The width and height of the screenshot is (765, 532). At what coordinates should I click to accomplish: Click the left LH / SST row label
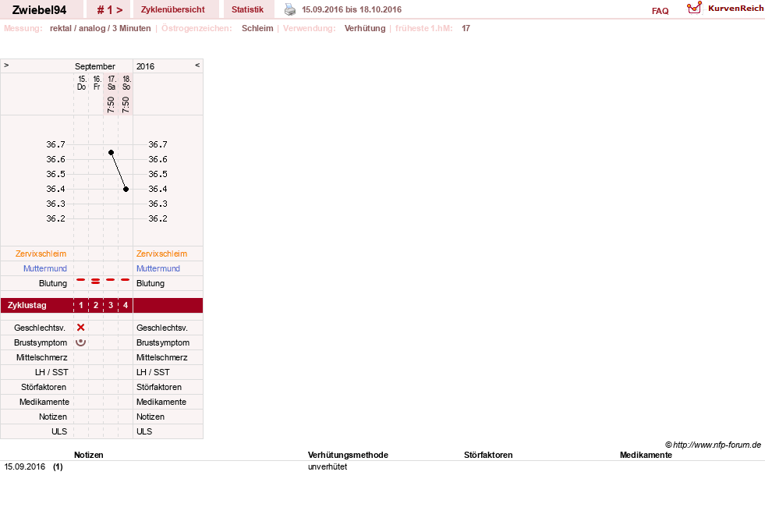pyautogui.click(x=51, y=372)
